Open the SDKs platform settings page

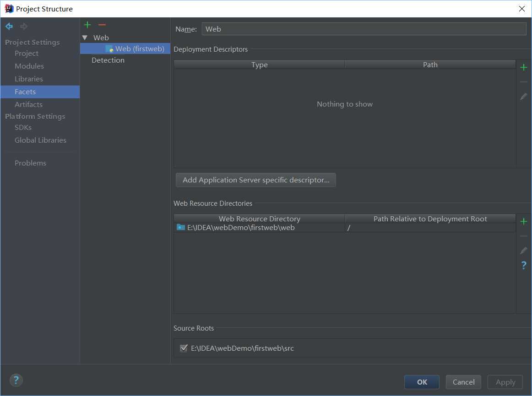click(23, 128)
